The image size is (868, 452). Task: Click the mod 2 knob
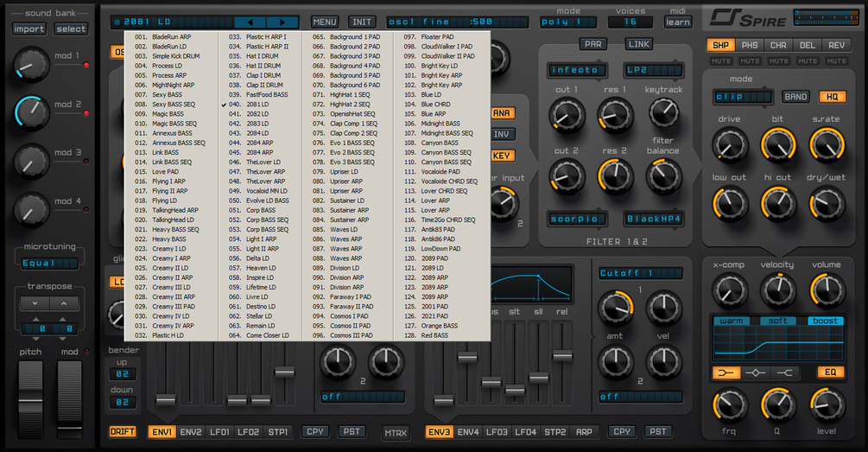point(31,113)
